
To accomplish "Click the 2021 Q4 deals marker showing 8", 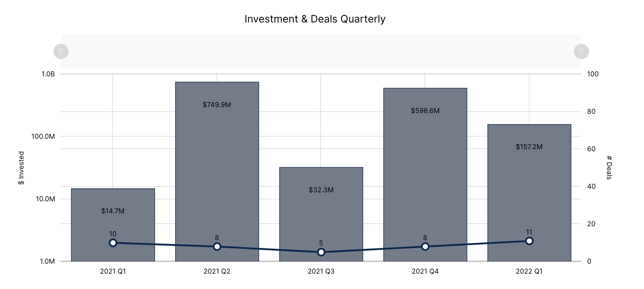I will pos(425,247).
